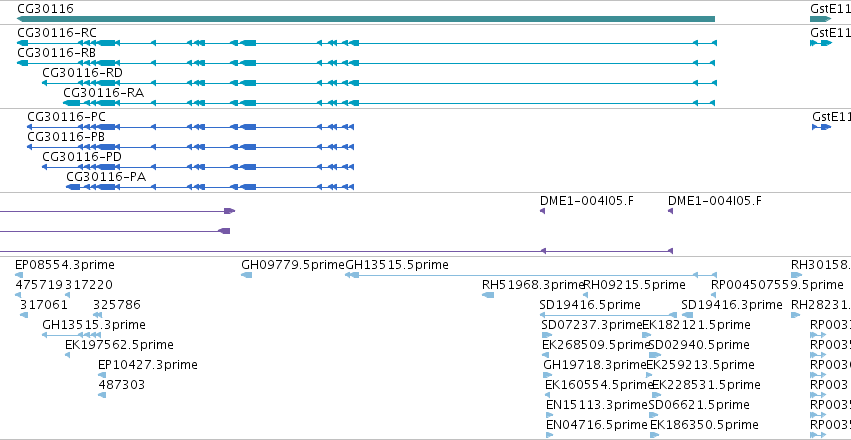Select protein label CG30116-PD
Viewport: 851px width, 440px height.
tap(82, 157)
